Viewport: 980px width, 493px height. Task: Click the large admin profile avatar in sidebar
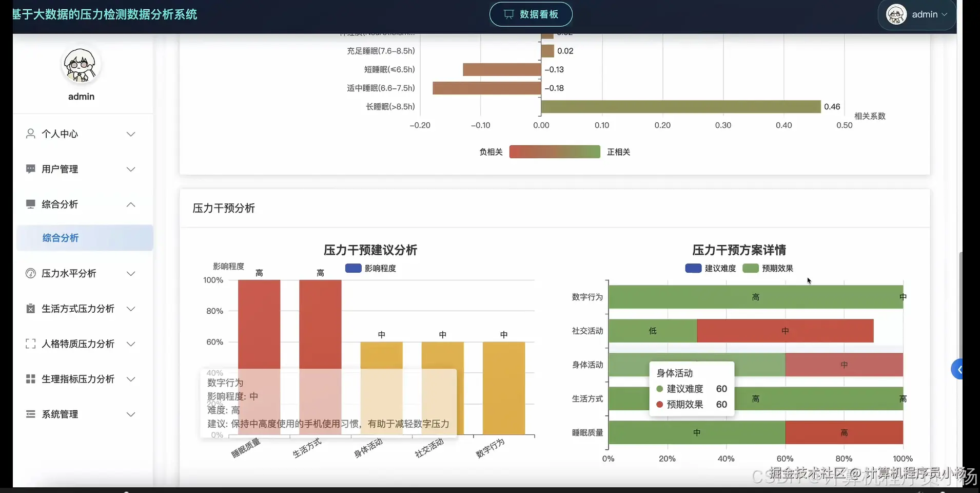point(80,65)
